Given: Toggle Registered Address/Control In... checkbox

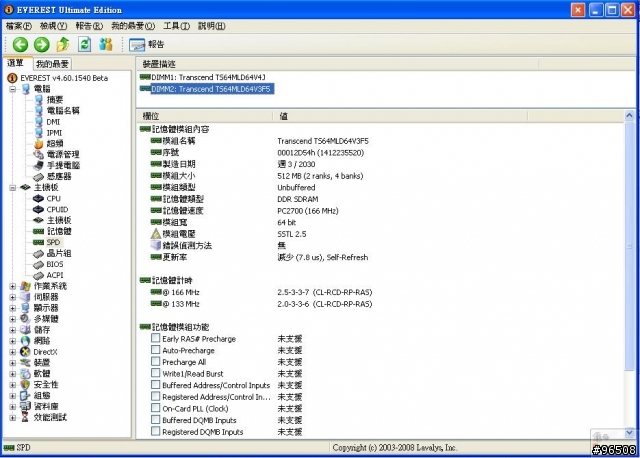Looking at the screenshot, I should pos(156,396).
